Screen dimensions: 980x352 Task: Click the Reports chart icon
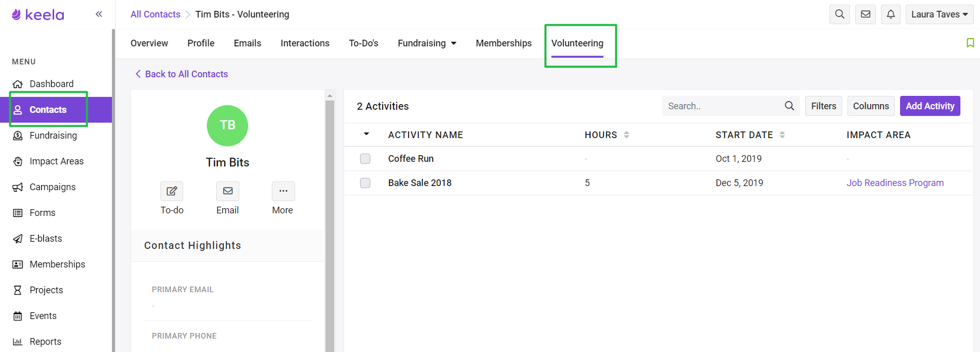coord(18,342)
